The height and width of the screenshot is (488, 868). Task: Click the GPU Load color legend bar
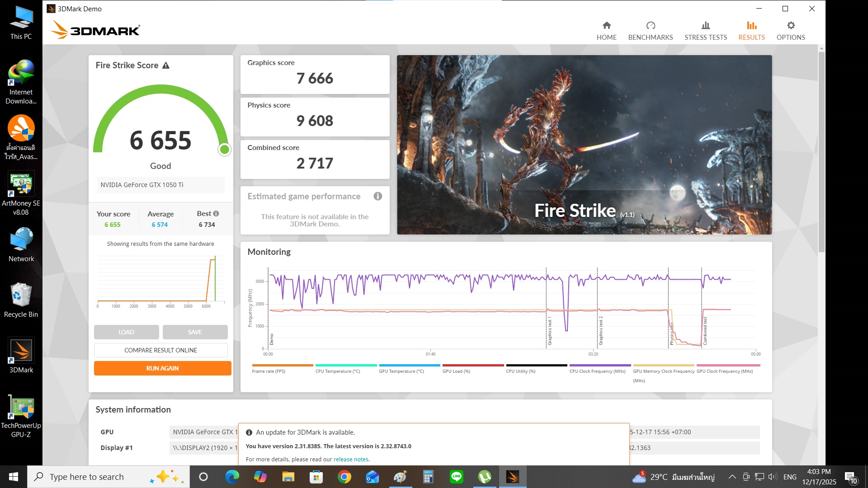473,365
